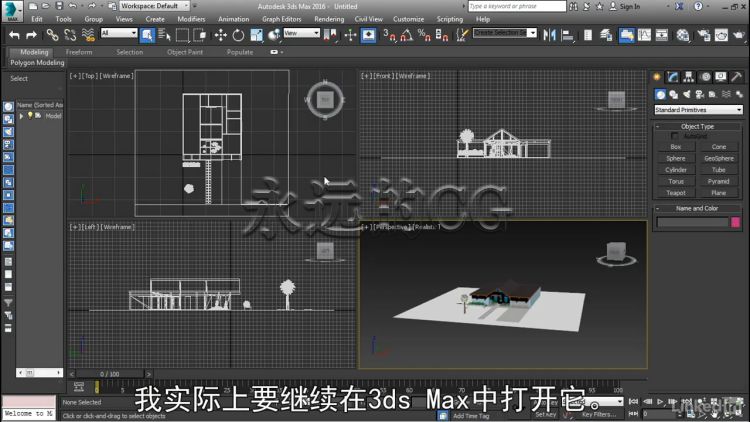Open Material Editor from toolbar
Image resolution: width=750 pixels, height=422 pixels.
[x=683, y=35]
